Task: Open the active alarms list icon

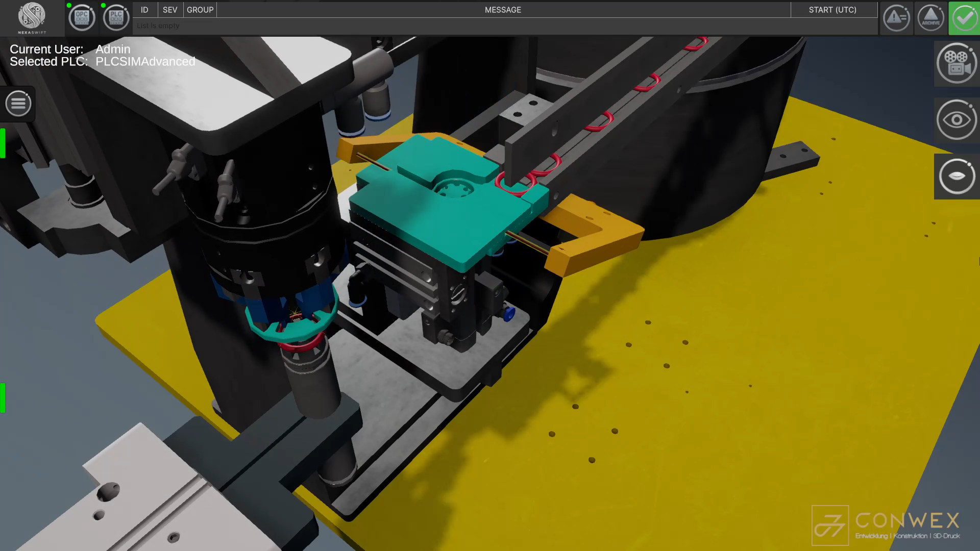Action: [897, 18]
